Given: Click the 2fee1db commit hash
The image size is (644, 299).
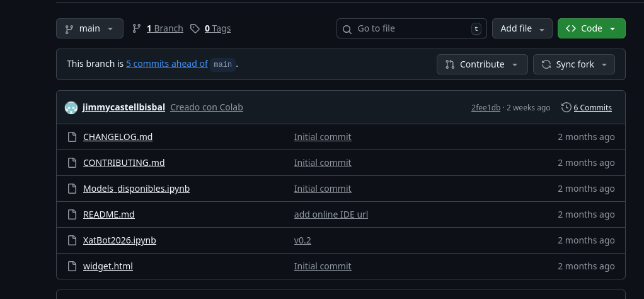Looking at the screenshot, I should 485,108.
